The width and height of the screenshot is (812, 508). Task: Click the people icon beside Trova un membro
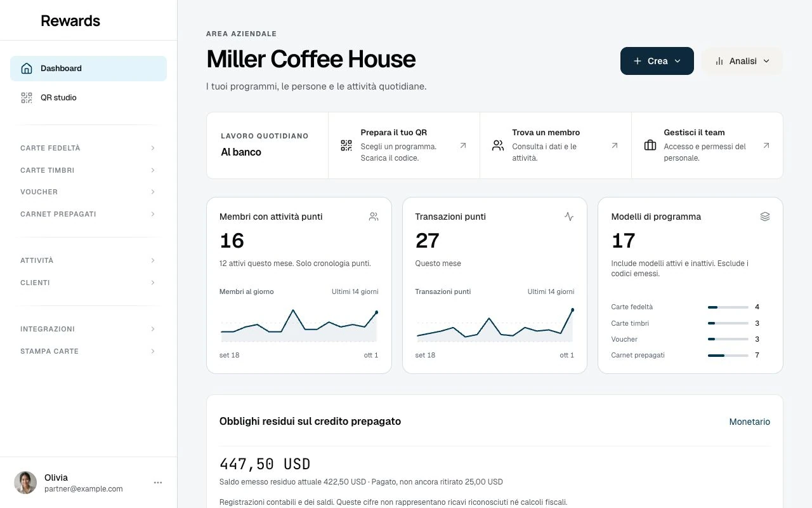click(498, 146)
